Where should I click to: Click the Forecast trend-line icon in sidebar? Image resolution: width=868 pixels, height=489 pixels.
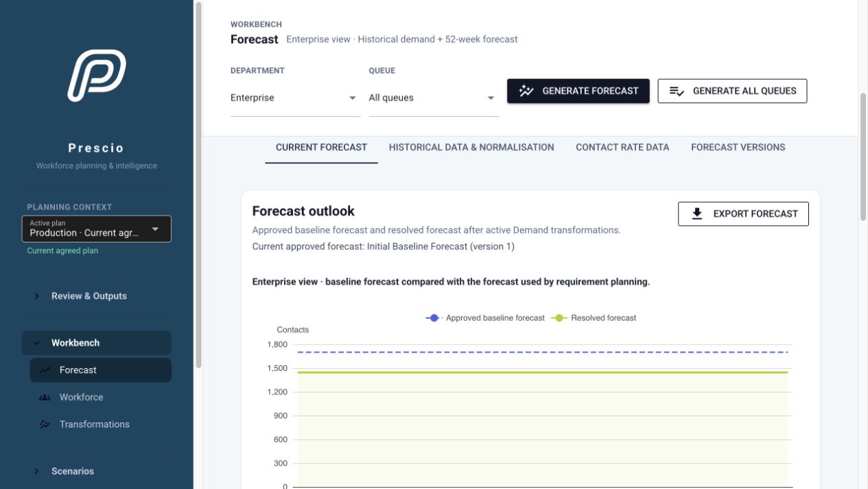45,370
